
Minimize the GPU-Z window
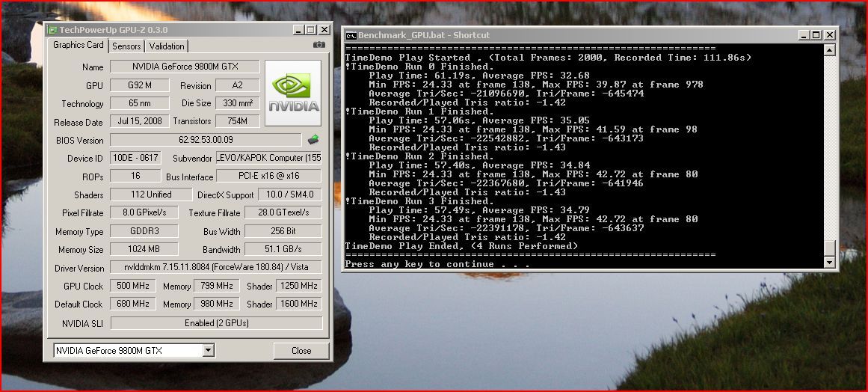299,30
